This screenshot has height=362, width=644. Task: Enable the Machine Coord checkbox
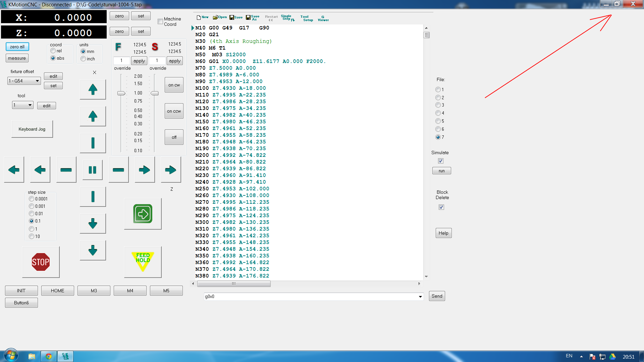point(160,21)
